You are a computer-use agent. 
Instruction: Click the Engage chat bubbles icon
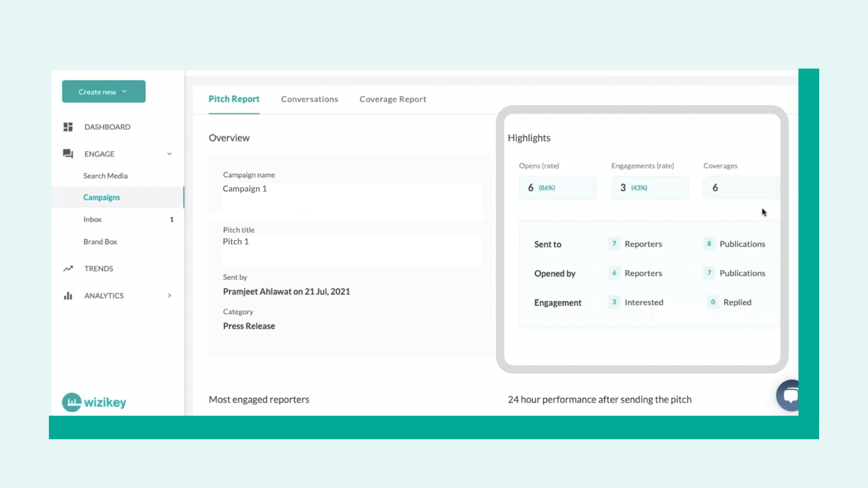[x=68, y=154]
